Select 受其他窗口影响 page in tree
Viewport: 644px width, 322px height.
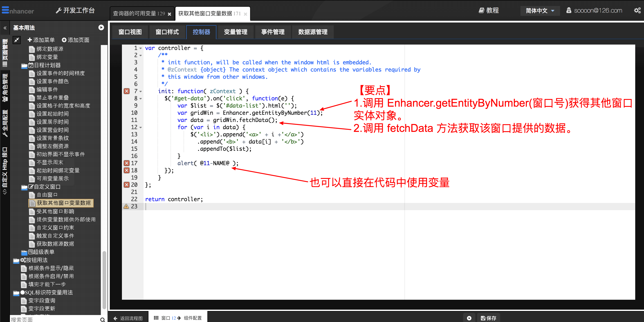[55, 212]
